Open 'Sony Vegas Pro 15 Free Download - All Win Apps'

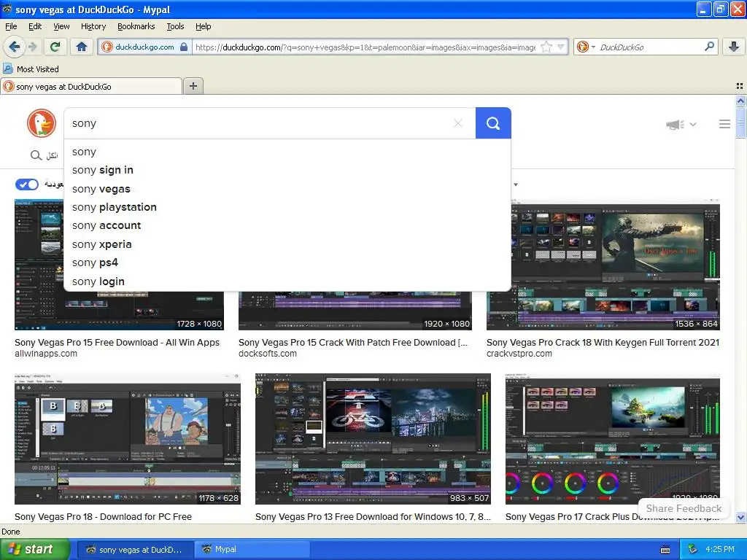117,343
